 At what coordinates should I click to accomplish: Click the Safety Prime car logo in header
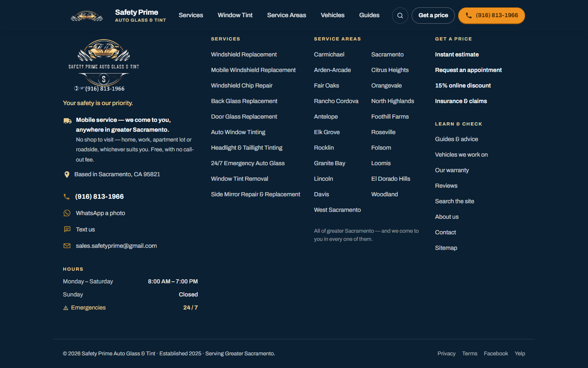point(87,16)
